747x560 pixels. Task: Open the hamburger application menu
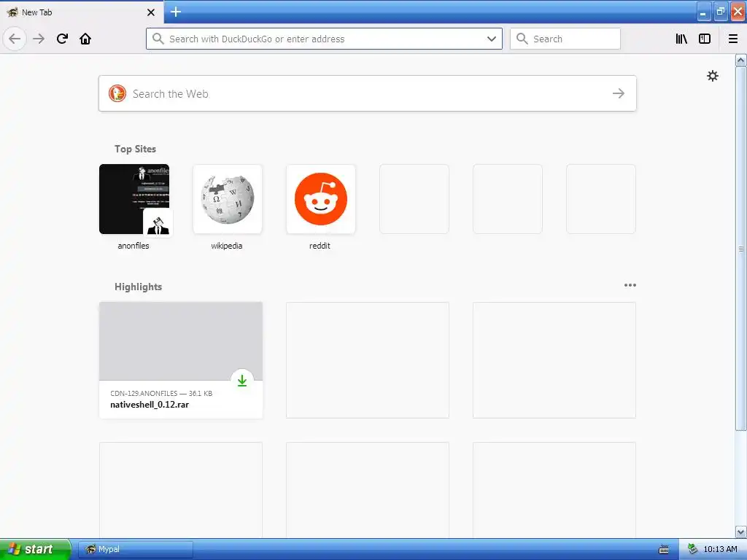(x=733, y=39)
